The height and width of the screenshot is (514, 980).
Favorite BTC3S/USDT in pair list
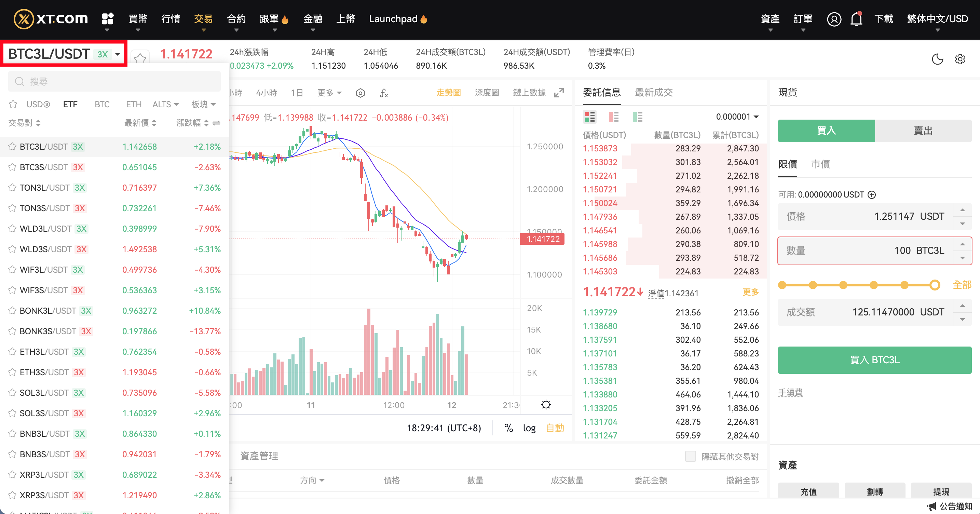coord(12,167)
